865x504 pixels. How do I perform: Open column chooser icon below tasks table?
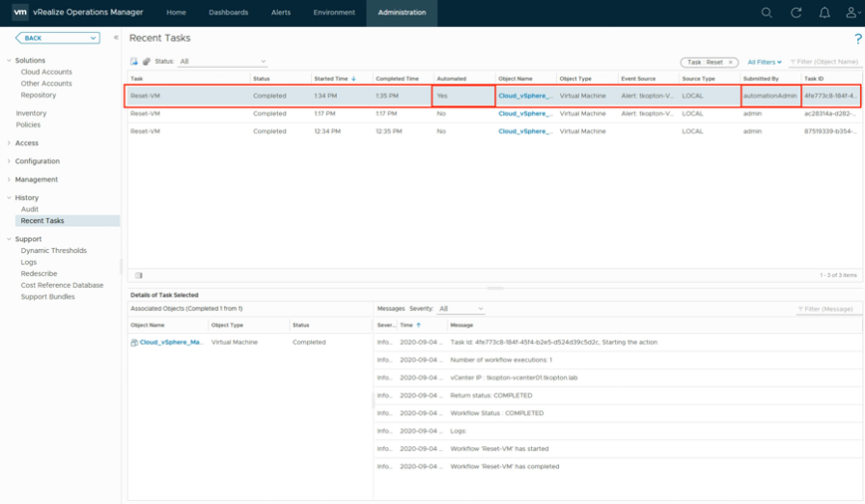coord(140,275)
